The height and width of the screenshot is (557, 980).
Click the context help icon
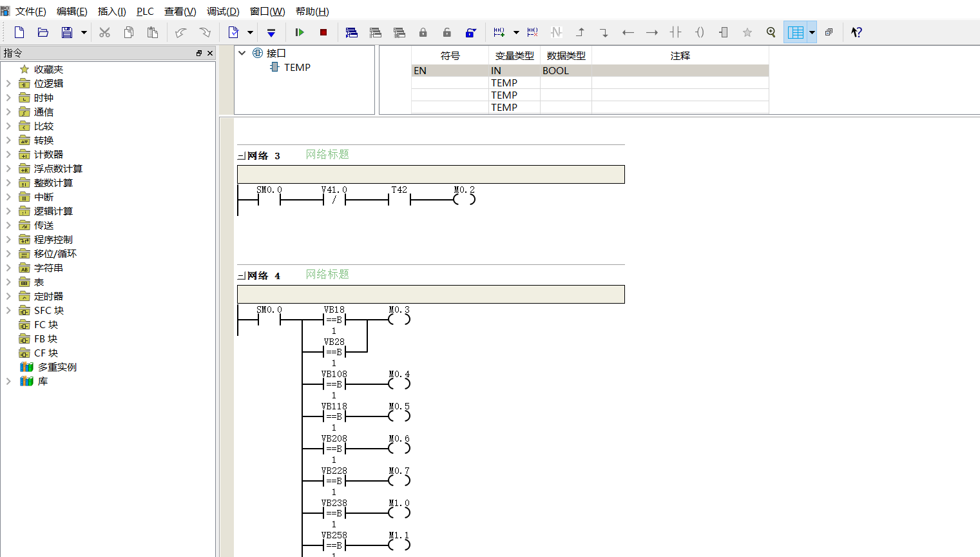[x=856, y=32]
